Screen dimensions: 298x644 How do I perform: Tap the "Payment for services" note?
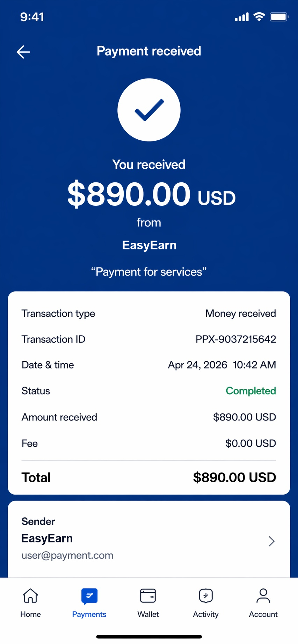point(149,272)
